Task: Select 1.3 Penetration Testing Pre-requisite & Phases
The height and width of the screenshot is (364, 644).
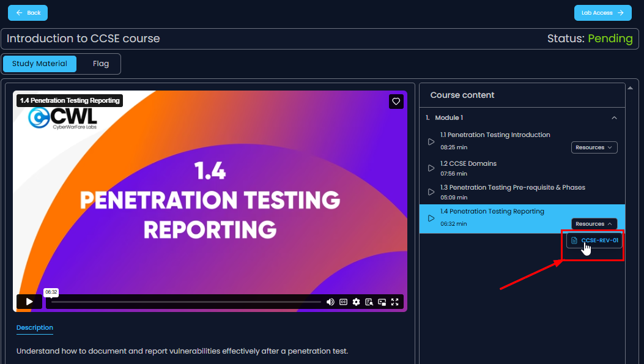Action: point(513,187)
